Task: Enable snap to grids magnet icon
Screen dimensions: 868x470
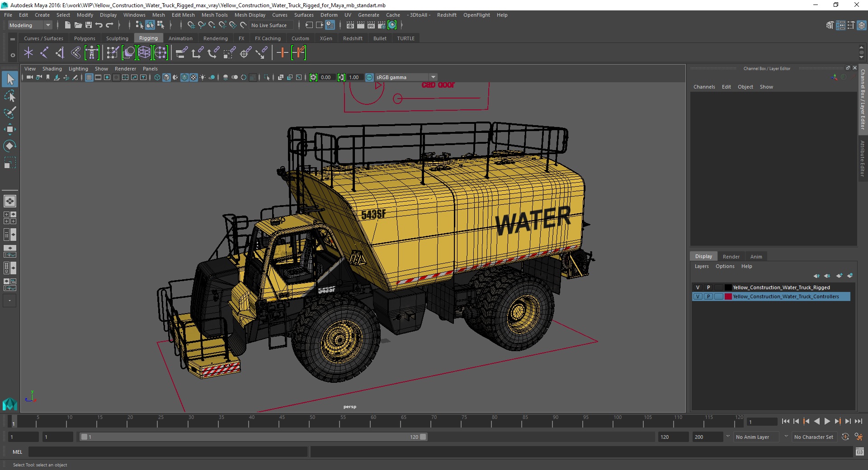Action: pyautogui.click(x=191, y=25)
